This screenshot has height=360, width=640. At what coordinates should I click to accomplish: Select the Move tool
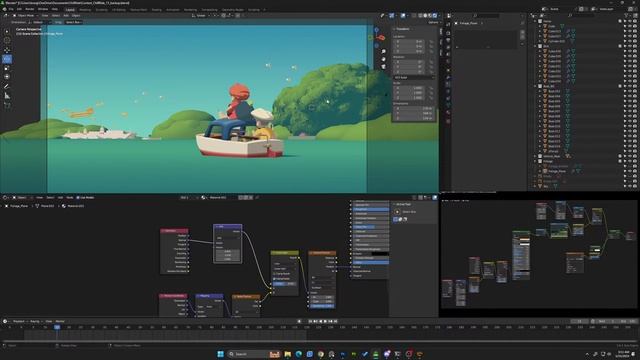pyautogui.click(x=7, y=50)
